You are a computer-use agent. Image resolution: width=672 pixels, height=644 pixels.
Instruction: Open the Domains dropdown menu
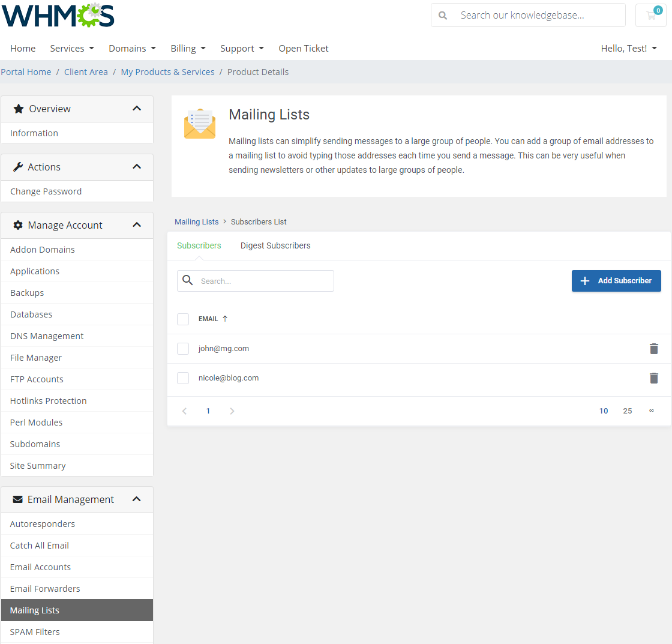(133, 49)
